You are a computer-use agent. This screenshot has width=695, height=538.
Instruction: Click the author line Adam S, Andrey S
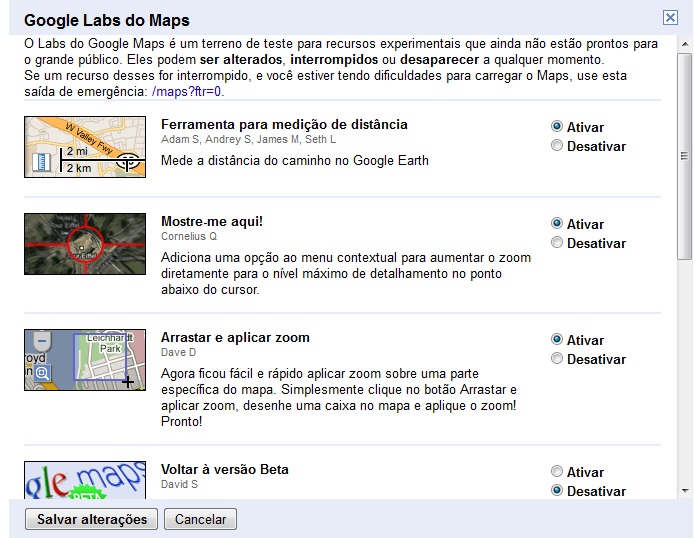pyautogui.click(x=248, y=140)
